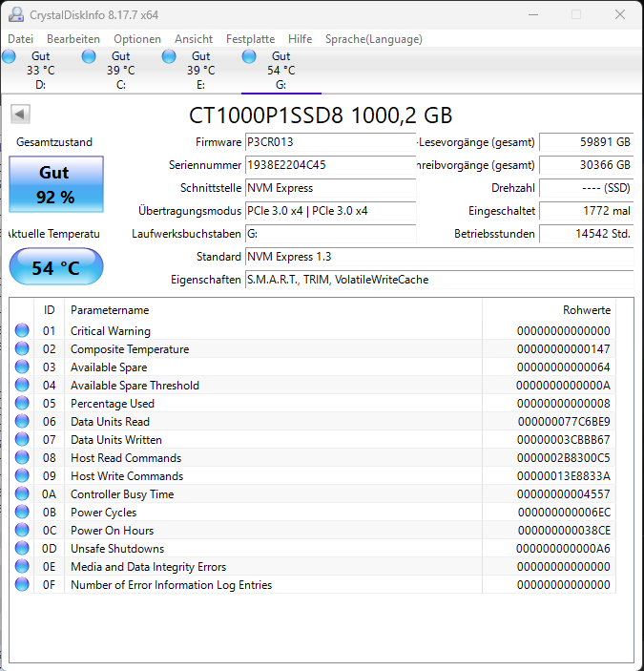This screenshot has width=644, height=671.
Task: Click the Seriennummer field 1938E2204C45
Action: (x=330, y=165)
